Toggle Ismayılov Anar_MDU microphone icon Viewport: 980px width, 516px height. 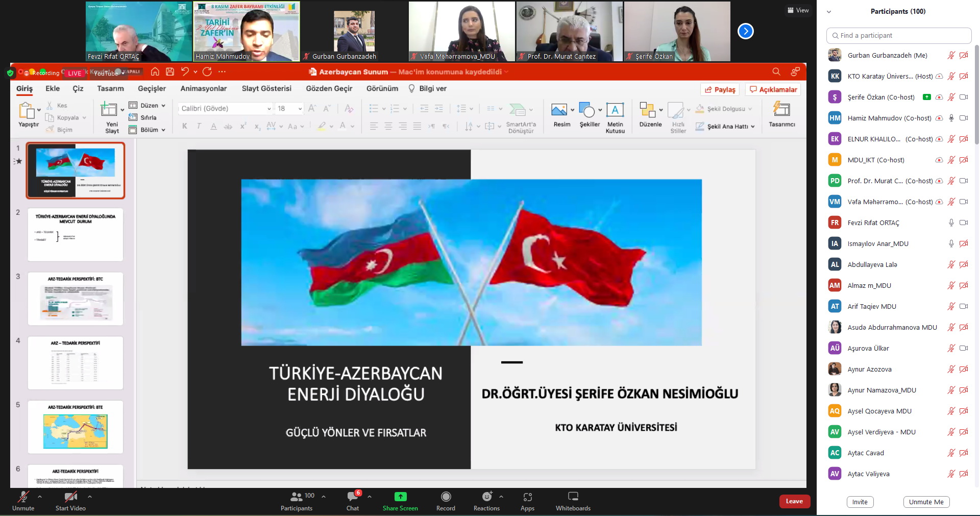(x=951, y=243)
